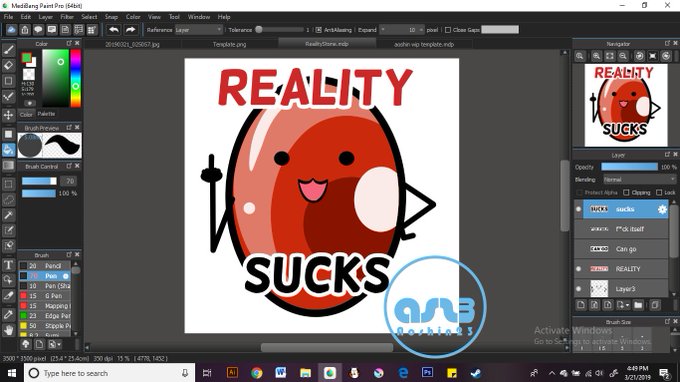Viewport: 680px width, 382px height.
Task: Click the horizontal canvas scrollbar
Action: click(x=327, y=347)
